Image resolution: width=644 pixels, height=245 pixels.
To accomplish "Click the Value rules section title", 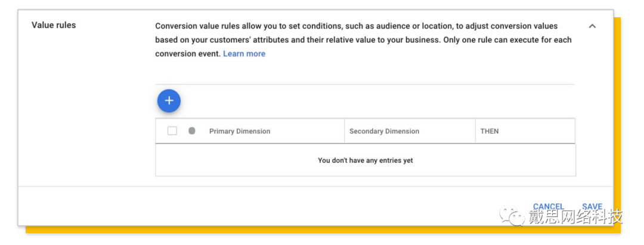I will (54, 26).
